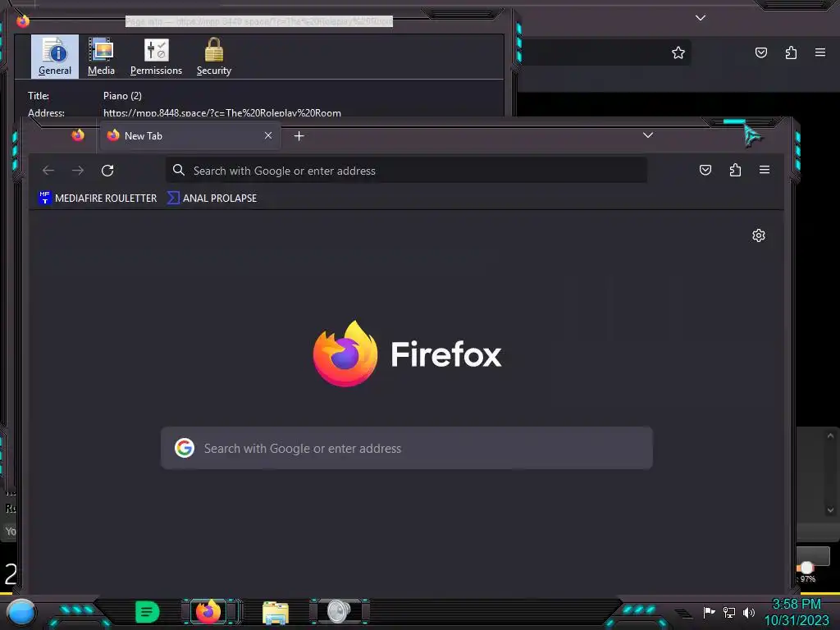Image resolution: width=840 pixels, height=630 pixels.
Task: Save to Pocket in background Firefox window
Action: pos(761,52)
